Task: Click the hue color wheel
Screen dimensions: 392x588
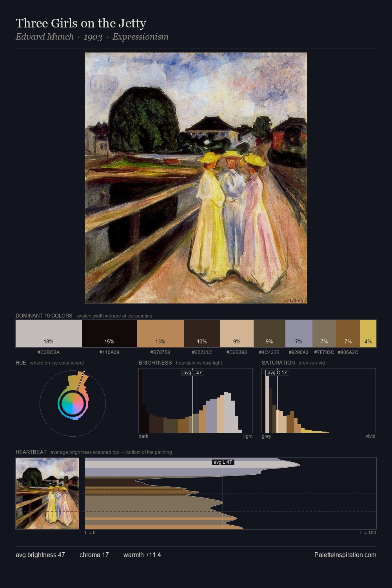Action: [73, 403]
